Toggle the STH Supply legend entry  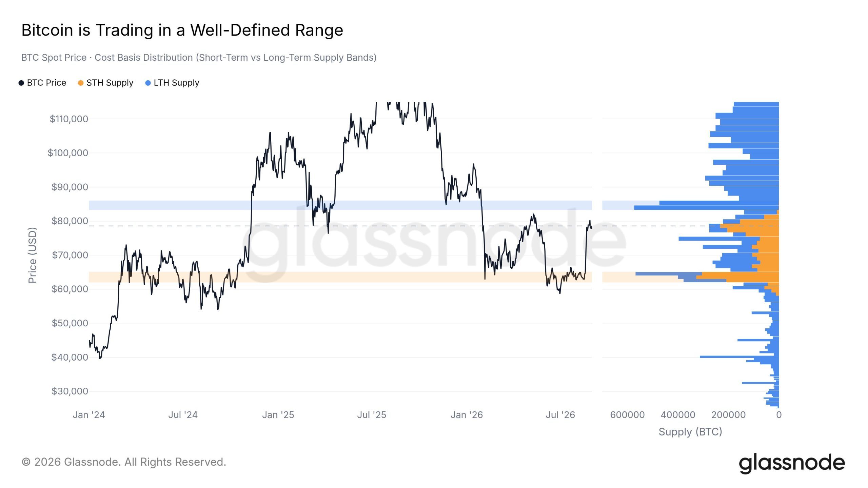[105, 83]
